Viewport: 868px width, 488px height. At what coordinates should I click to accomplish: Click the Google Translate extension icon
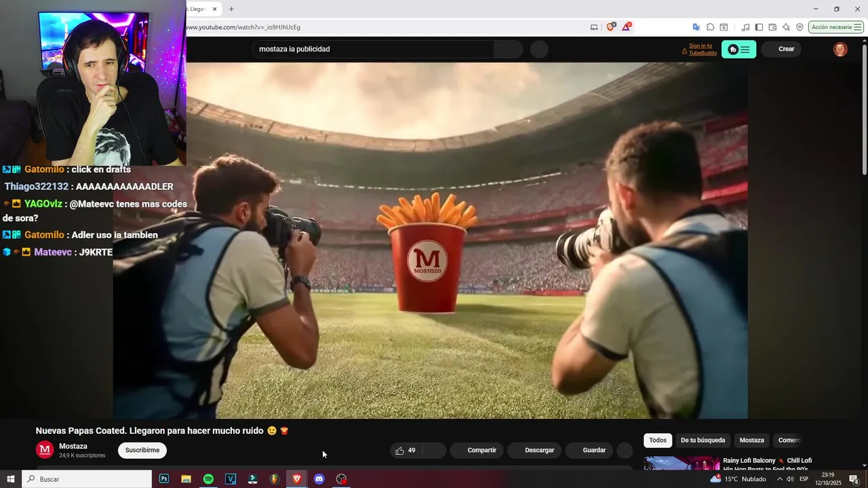tap(696, 27)
